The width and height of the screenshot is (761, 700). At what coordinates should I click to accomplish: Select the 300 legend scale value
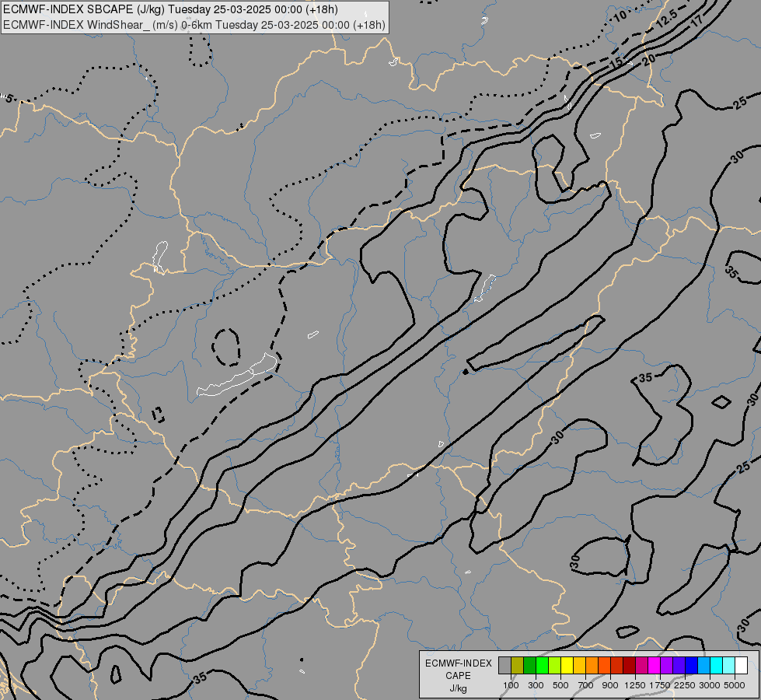pyautogui.click(x=536, y=685)
